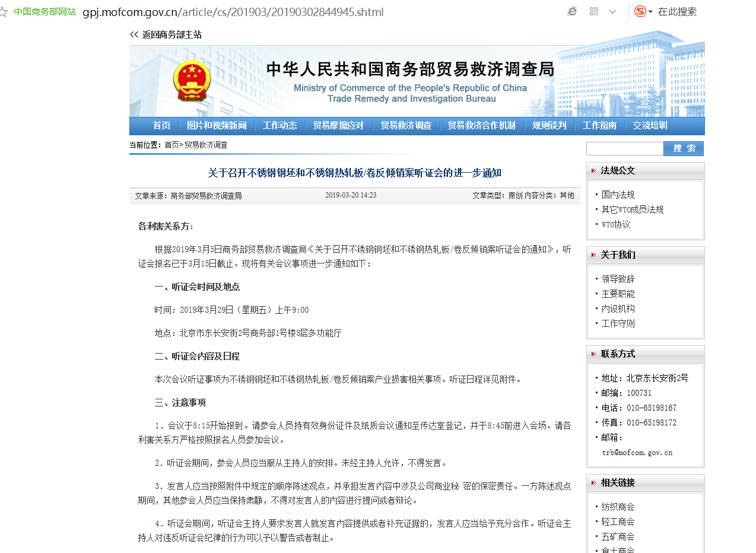Click the 一、听证会时间及地点 heading
Screen dimensions: 756x553
[x=197, y=287]
